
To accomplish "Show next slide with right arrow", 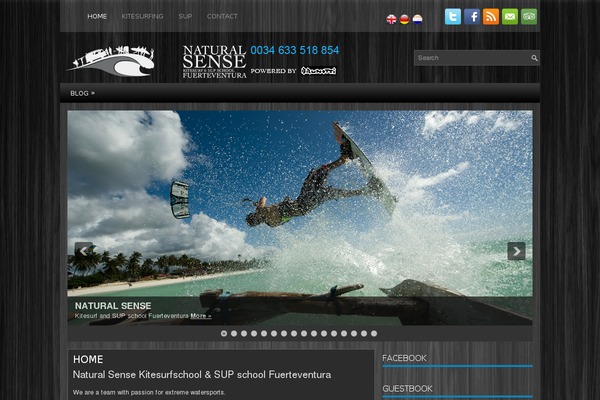I will tap(517, 251).
